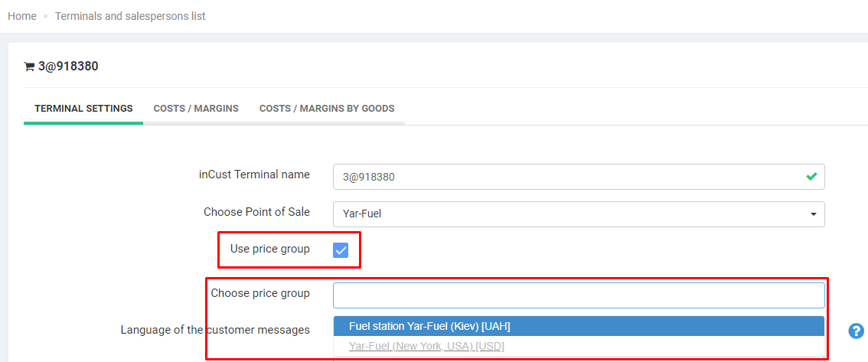Click inside inCust Terminal name field
868x362 pixels.
(566, 177)
